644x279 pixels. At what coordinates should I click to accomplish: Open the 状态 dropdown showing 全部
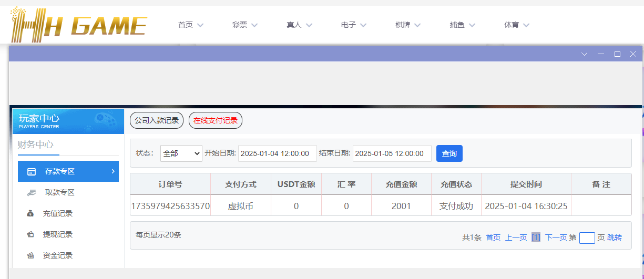pyautogui.click(x=181, y=153)
